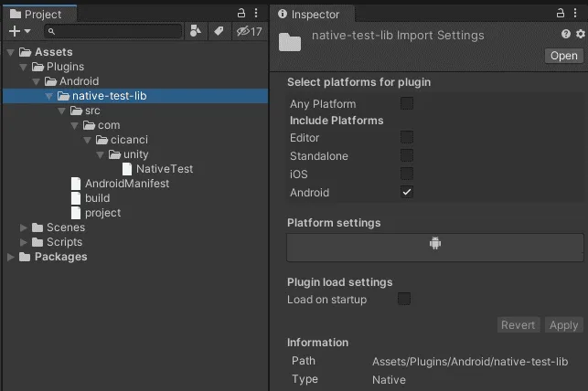Open Search by Type filter icon

(x=196, y=31)
